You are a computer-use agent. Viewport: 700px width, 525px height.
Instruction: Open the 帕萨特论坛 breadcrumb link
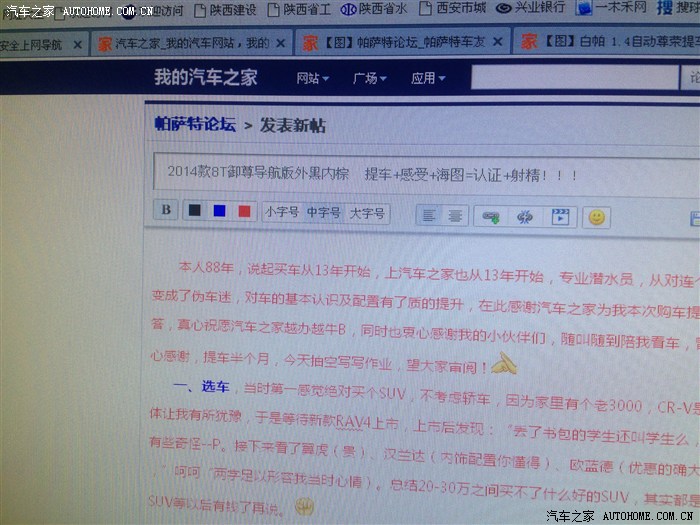195,125
